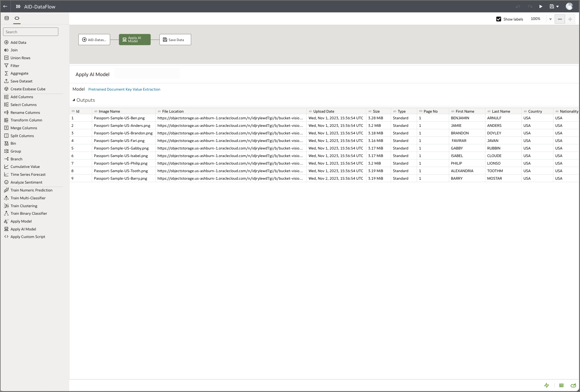Click the save disk icon in the toolbar
The height and width of the screenshot is (392, 580).
pos(552,6)
